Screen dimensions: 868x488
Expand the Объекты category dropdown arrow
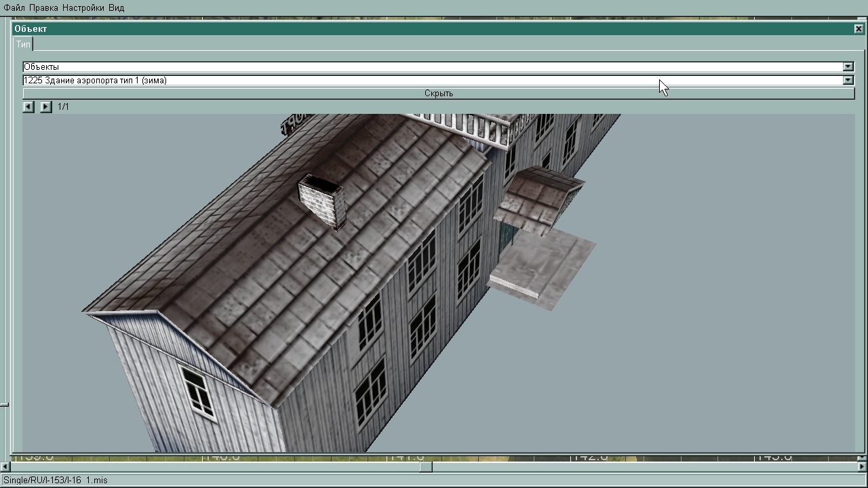point(848,66)
